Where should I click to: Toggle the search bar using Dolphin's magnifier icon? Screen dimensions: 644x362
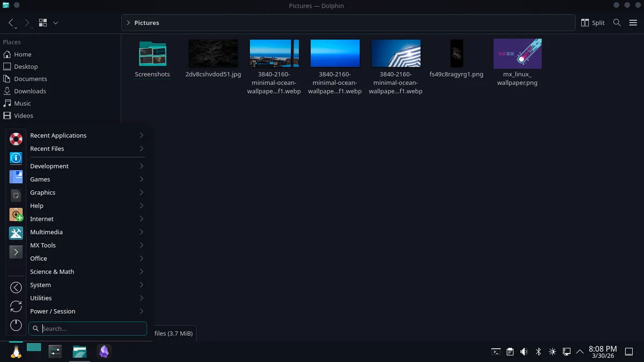[x=617, y=23]
